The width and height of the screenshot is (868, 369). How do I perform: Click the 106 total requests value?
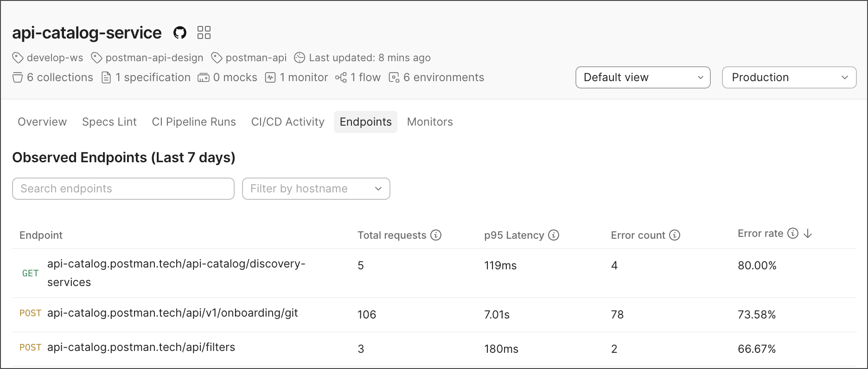pos(367,315)
